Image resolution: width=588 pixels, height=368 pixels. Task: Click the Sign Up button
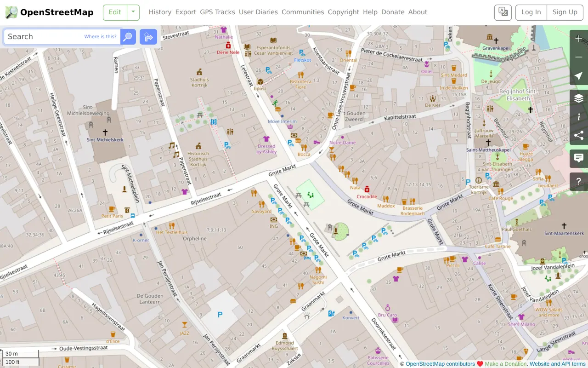click(565, 12)
